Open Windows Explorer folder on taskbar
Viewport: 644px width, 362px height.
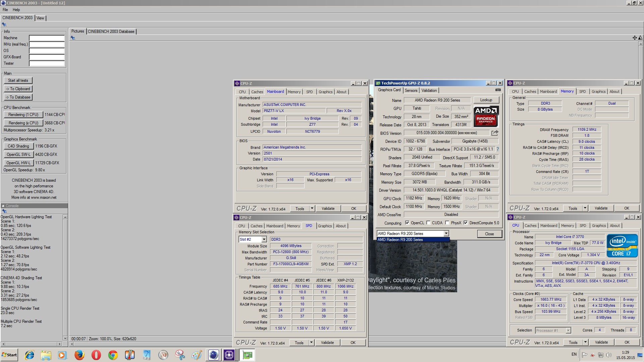point(46,355)
